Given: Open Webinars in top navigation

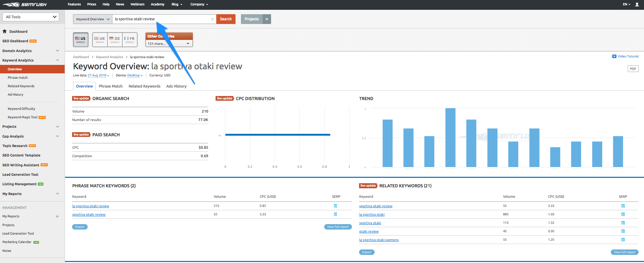Looking at the screenshot, I should pyautogui.click(x=137, y=4).
